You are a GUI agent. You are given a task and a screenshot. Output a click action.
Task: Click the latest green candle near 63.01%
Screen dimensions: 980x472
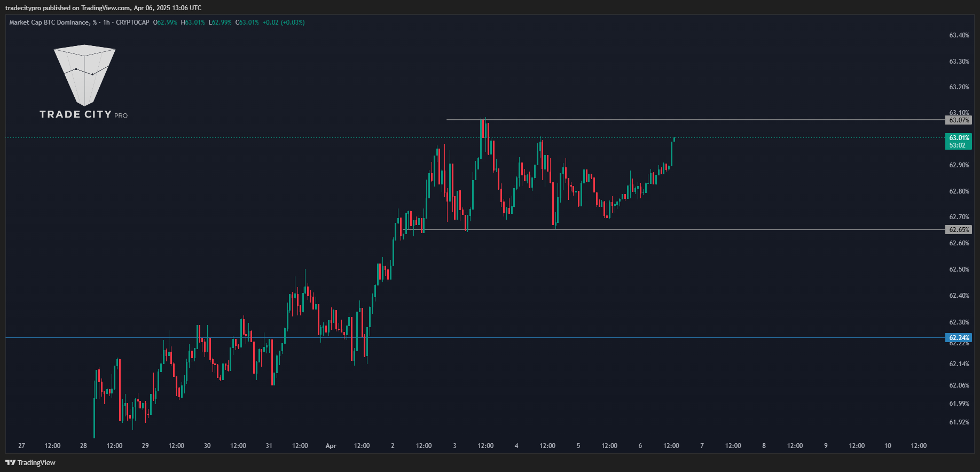675,139
